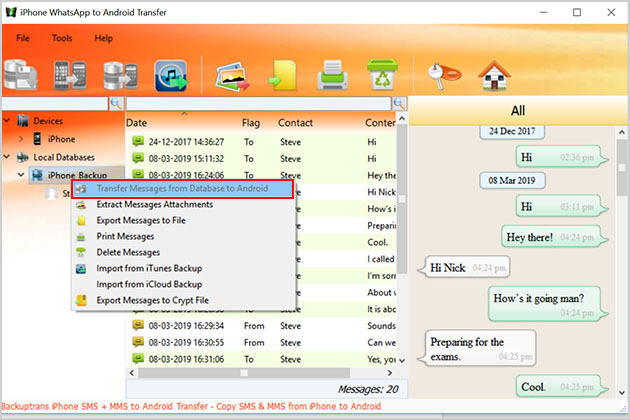Click the key register toolbar icon

(443, 76)
